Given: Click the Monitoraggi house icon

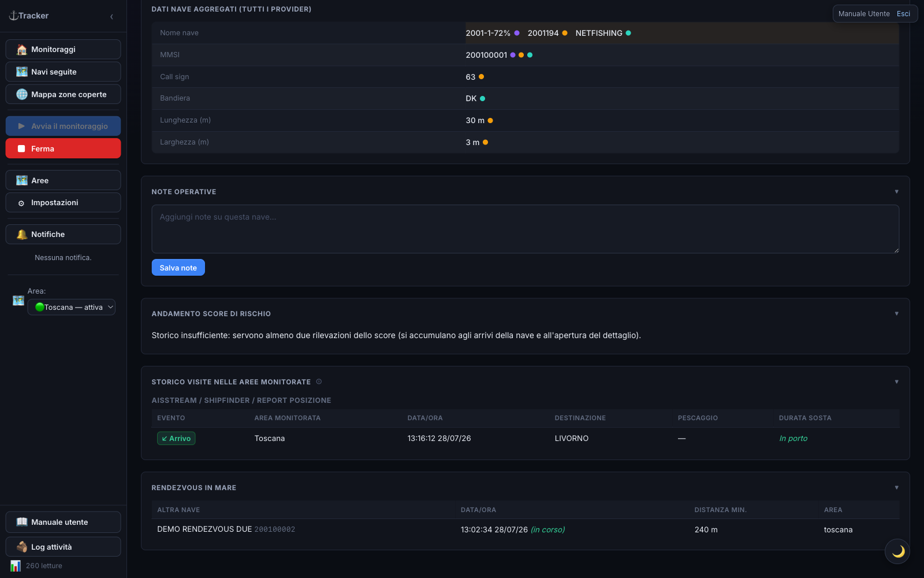Looking at the screenshot, I should (22, 50).
